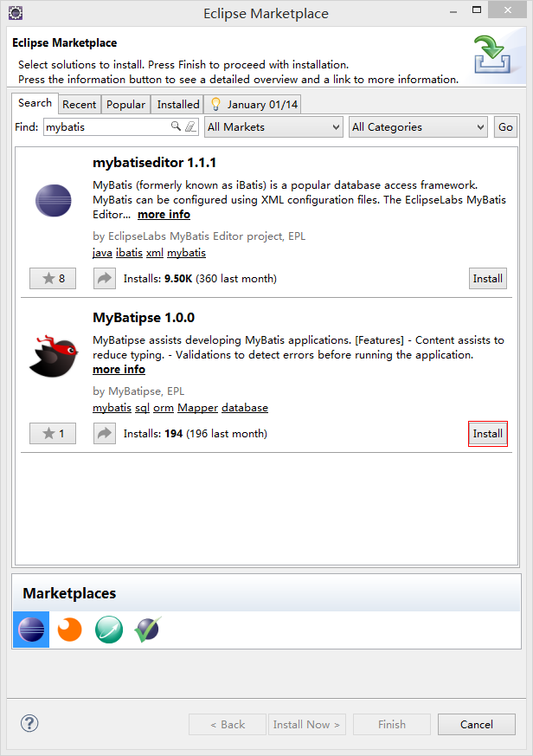Viewport: 533px width, 756px height.
Task: Switch to the Installed tab
Action: pyautogui.click(x=178, y=104)
